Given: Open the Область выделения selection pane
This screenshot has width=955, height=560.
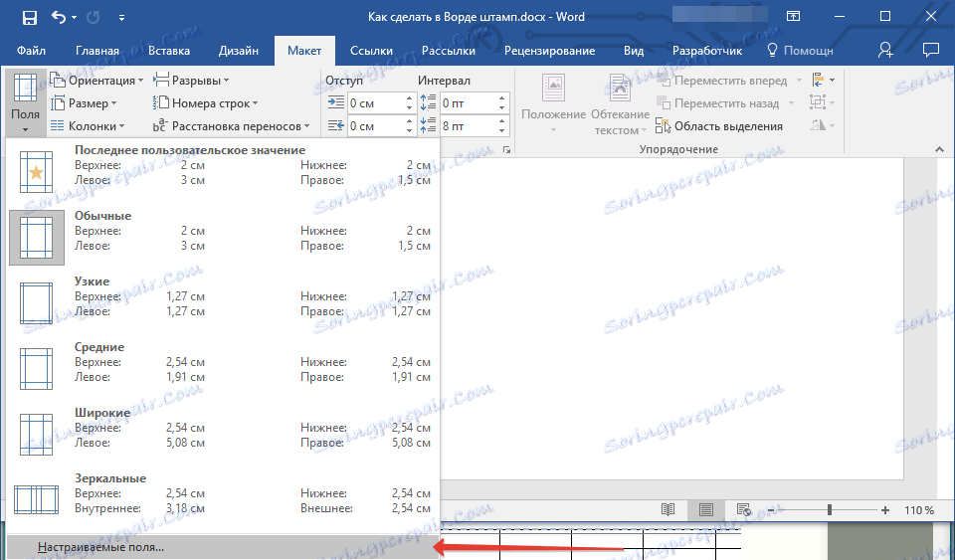Looking at the screenshot, I should click(719, 126).
